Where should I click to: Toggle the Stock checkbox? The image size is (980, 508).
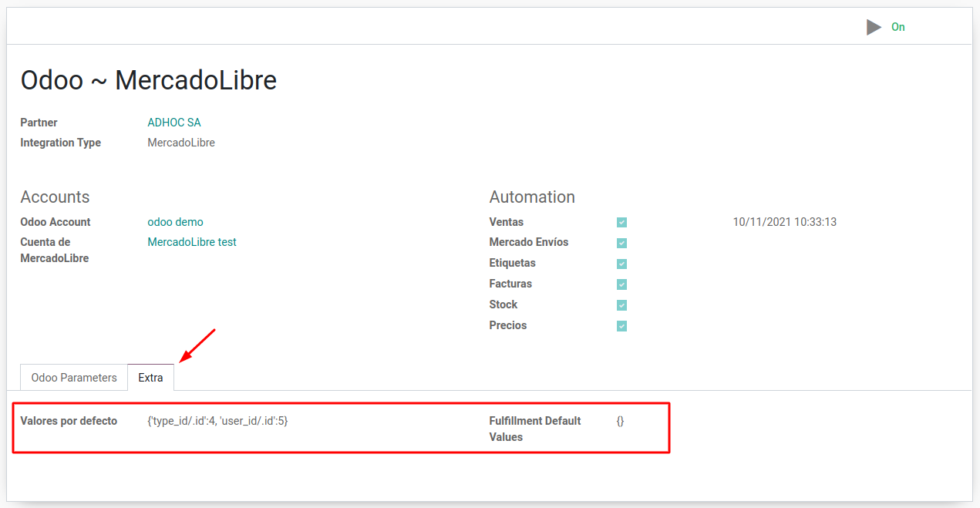pos(621,305)
